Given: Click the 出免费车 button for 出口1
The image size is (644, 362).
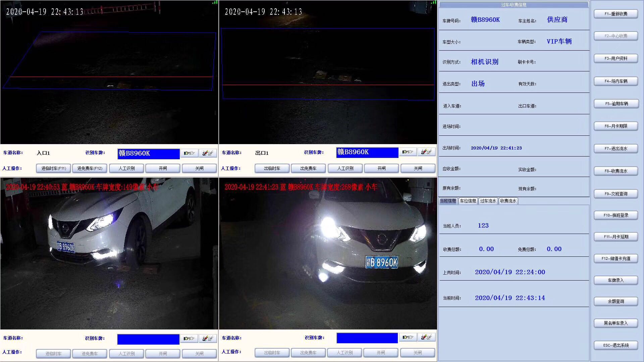Looking at the screenshot, I should pyautogui.click(x=308, y=168).
